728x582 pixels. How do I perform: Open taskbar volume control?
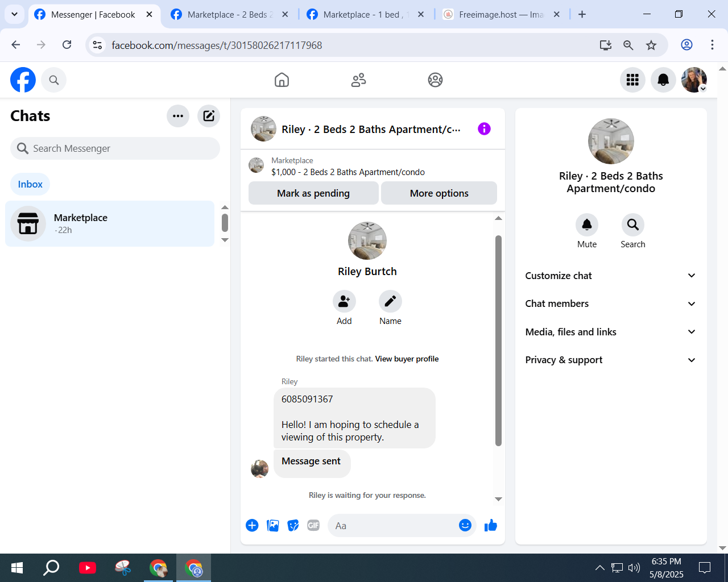[634, 567]
